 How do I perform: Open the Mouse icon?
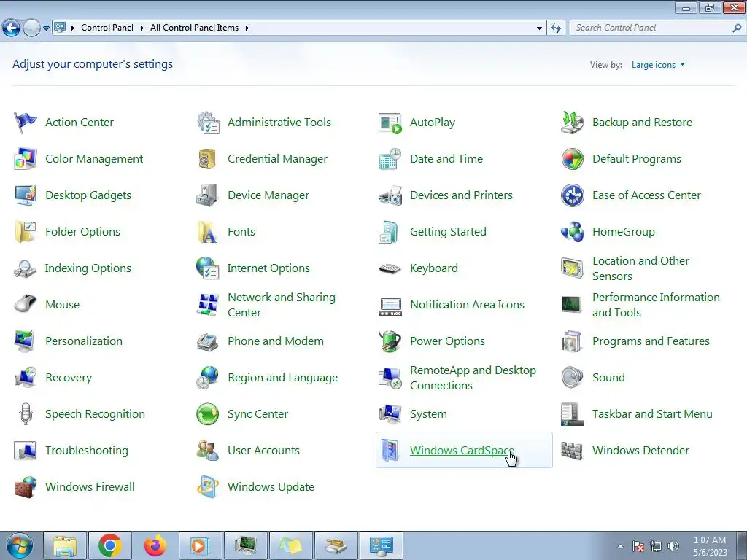26,304
